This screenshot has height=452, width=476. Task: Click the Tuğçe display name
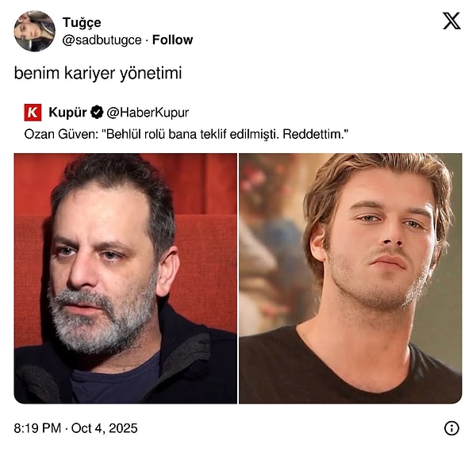coord(82,22)
